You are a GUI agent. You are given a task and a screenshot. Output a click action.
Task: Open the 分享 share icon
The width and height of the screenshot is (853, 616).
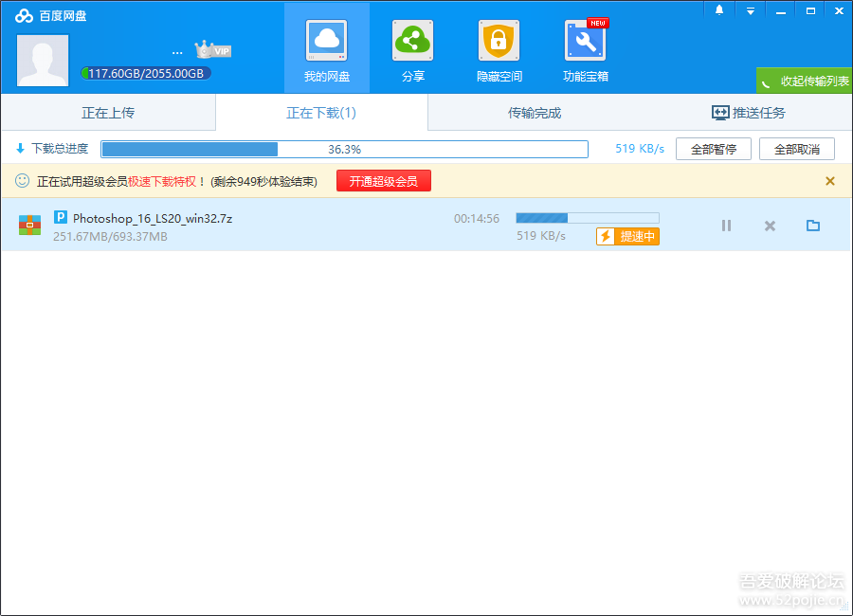tap(412, 41)
